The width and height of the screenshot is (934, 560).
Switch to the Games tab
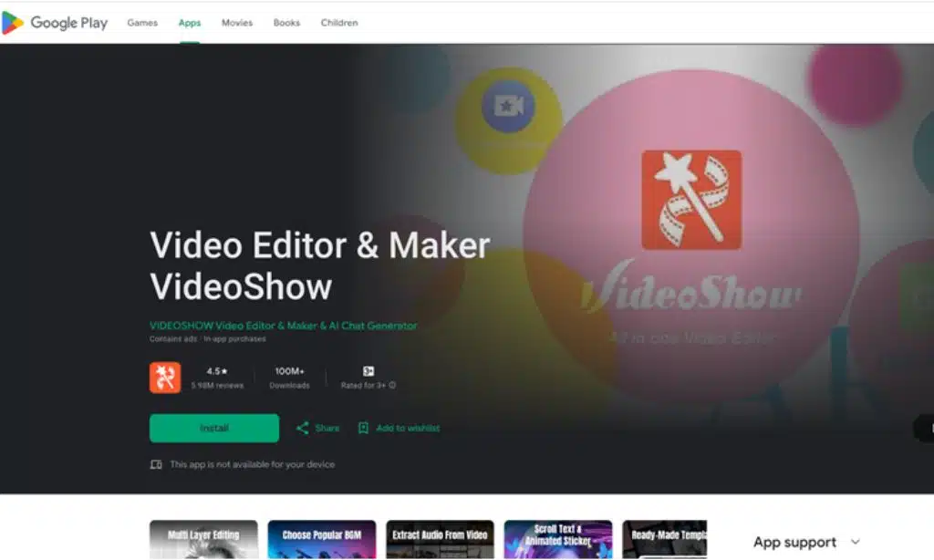click(141, 23)
